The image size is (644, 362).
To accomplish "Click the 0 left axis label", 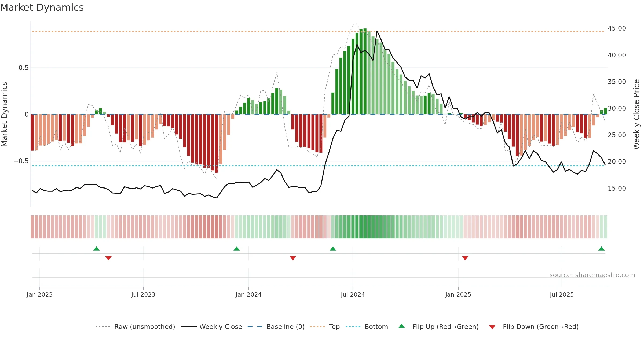I will pos(27,114).
